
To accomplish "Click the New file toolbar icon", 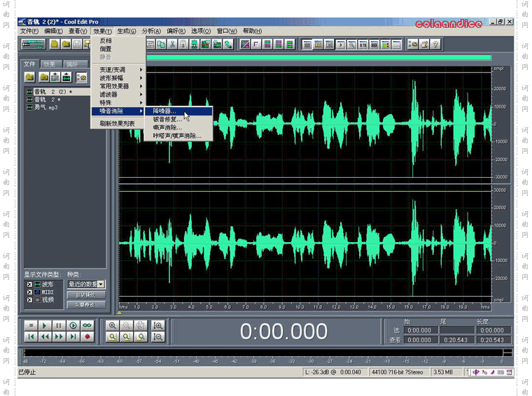I will point(55,44).
